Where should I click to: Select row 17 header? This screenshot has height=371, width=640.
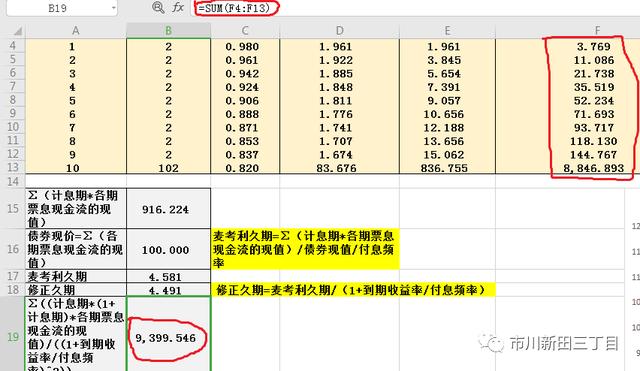[13, 276]
